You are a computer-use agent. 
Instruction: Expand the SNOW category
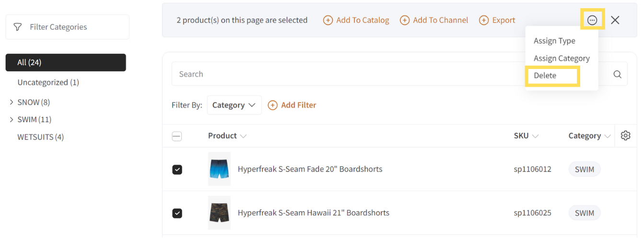[x=12, y=102]
